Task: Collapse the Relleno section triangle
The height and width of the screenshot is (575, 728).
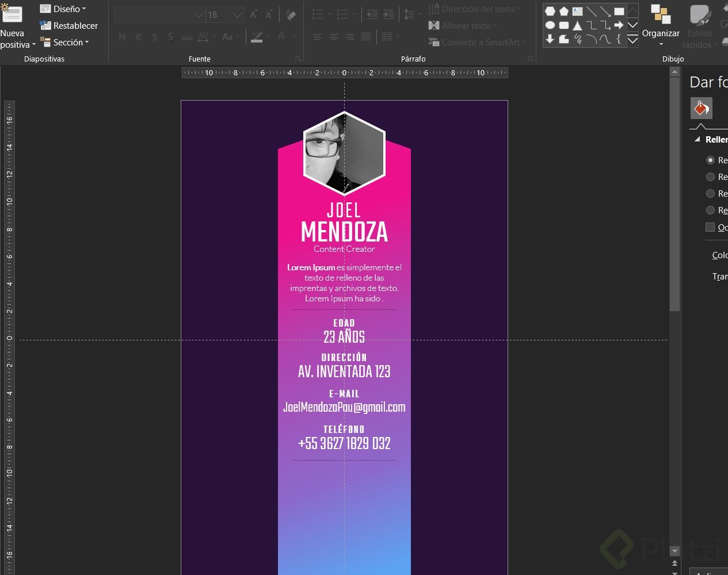Action: pyautogui.click(x=697, y=140)
